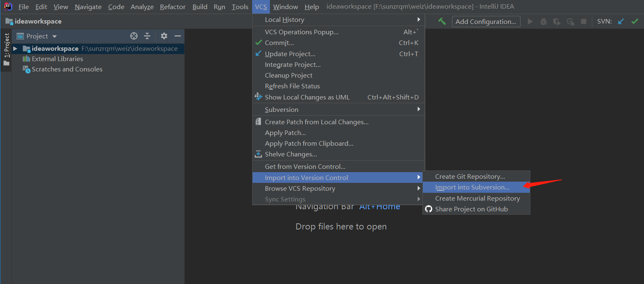Open the Code menu

coord(116,7)
